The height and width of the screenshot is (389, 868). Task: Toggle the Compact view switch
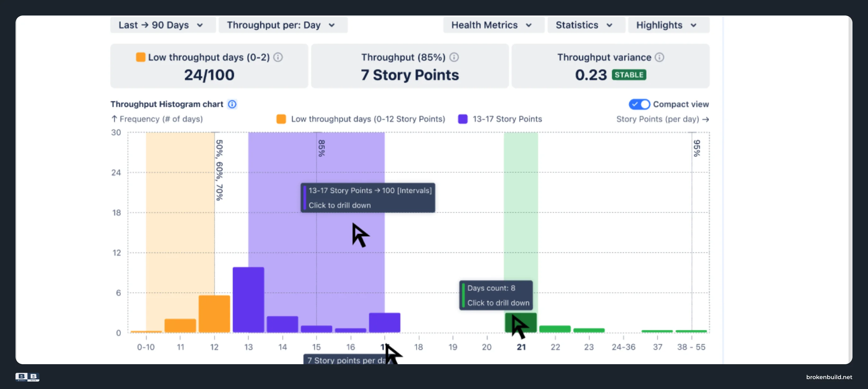tap(639, 104)
